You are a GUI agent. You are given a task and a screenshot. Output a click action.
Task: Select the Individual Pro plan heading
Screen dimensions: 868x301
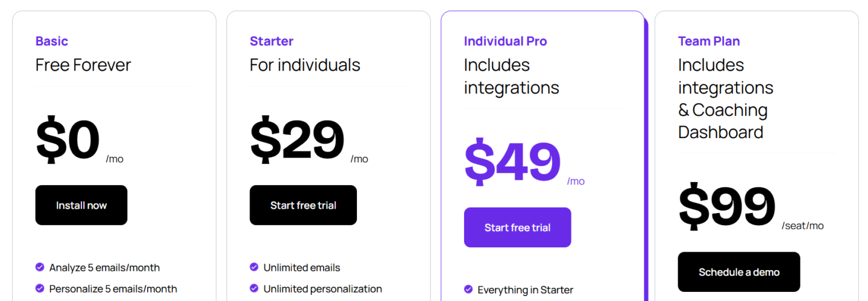coord(505,41)
